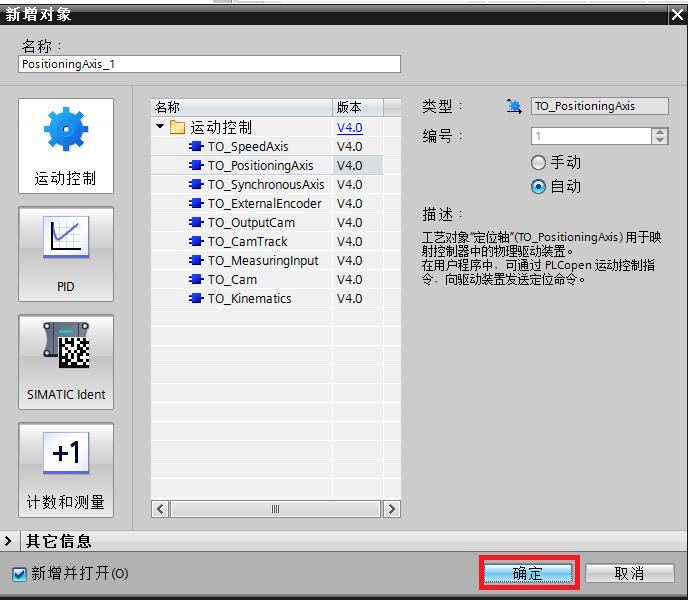This screenshot has width=688, height=600.
Task: Expand the 其它信息 section
Action: [x=8, y=541]
